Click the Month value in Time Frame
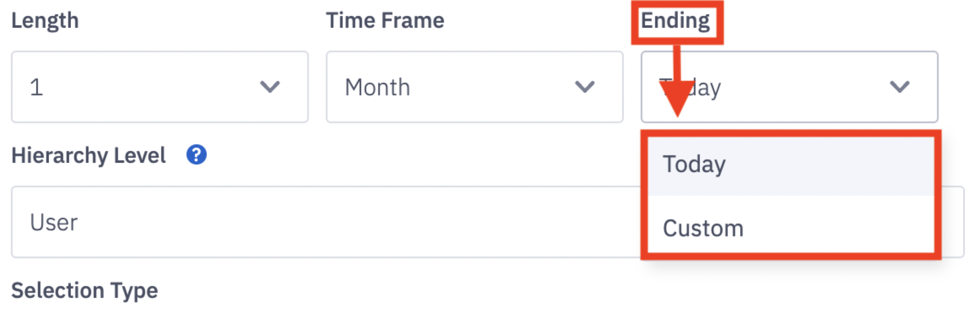Image resolution: width=980 pixels, height=313 pixels. pos(377,87)
